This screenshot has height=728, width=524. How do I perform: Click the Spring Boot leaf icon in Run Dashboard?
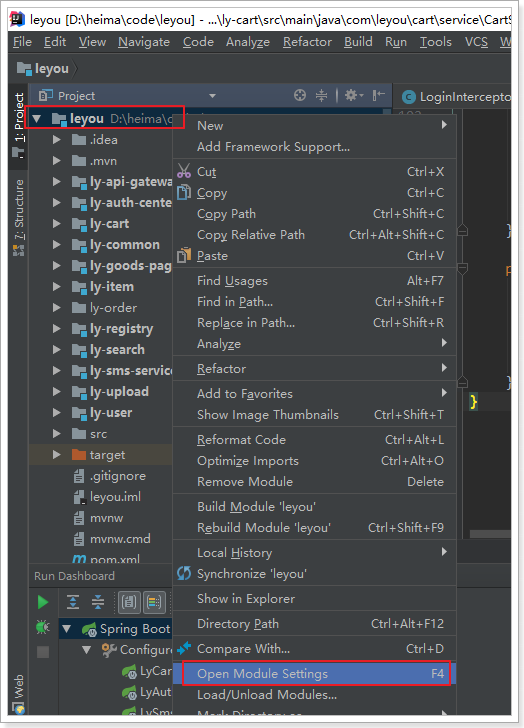pos(89,629)
